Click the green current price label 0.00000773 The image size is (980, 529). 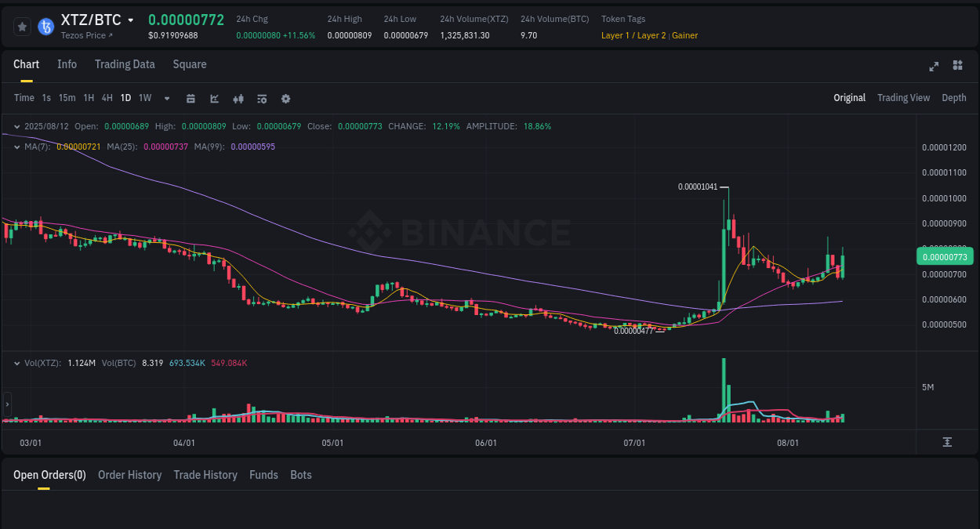(945, 256)
